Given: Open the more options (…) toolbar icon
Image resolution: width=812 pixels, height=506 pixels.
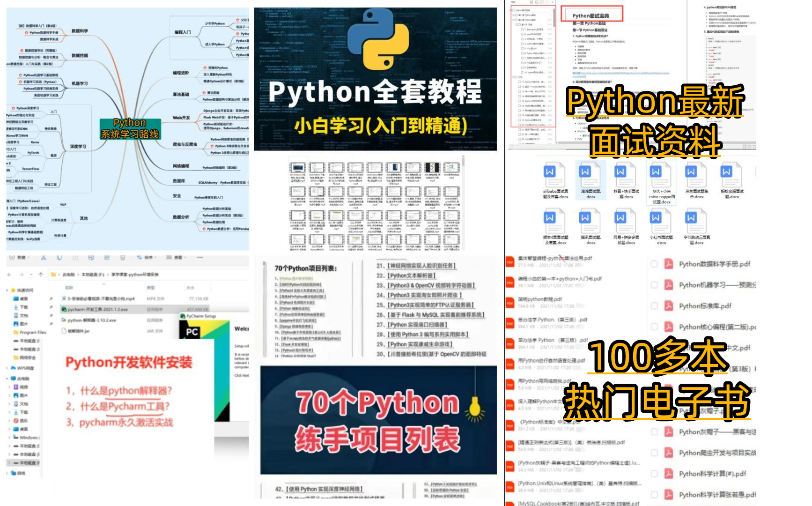Looking at the screenshot, I should pos(200,258).
